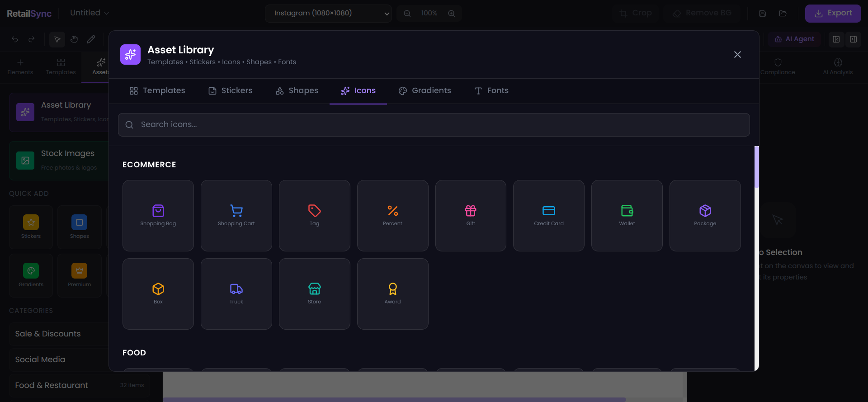Open the AI Agent
The height and width of the screenshot is (402, 868).
coord(794,39)
